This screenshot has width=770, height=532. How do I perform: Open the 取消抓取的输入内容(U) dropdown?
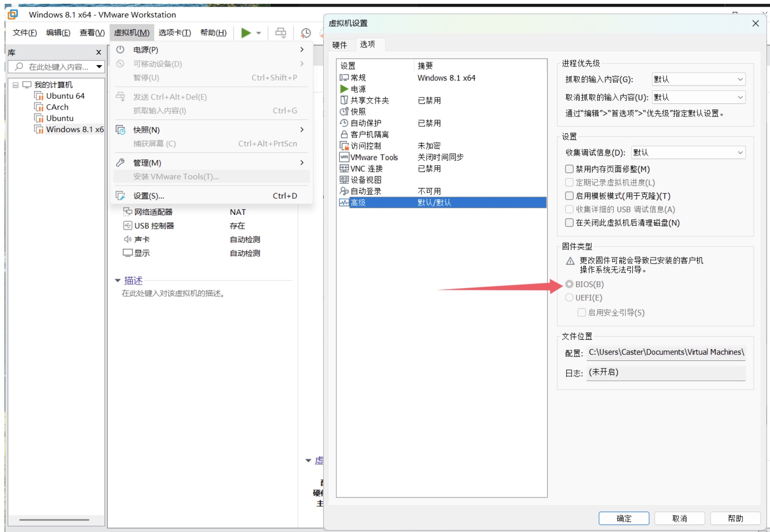pyautogui.click(x=698, y=97)
